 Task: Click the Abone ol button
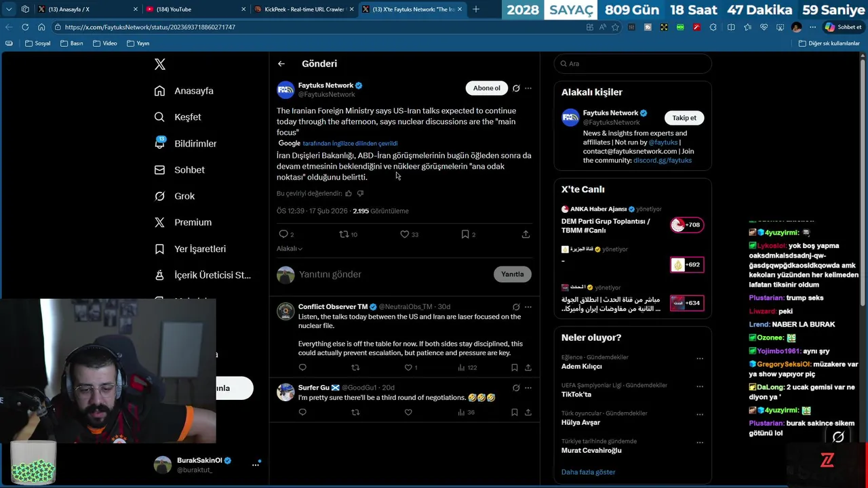(x=486, y=88)
